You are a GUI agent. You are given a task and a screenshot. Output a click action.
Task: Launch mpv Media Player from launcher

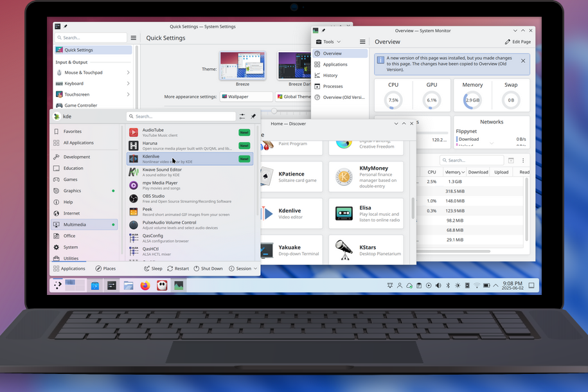[190, 185]
